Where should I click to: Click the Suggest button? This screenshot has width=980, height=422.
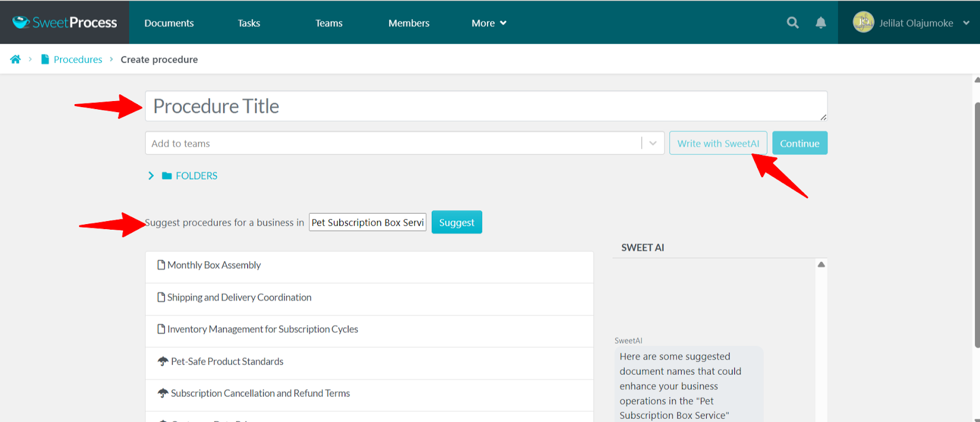[x=457, y=222]
